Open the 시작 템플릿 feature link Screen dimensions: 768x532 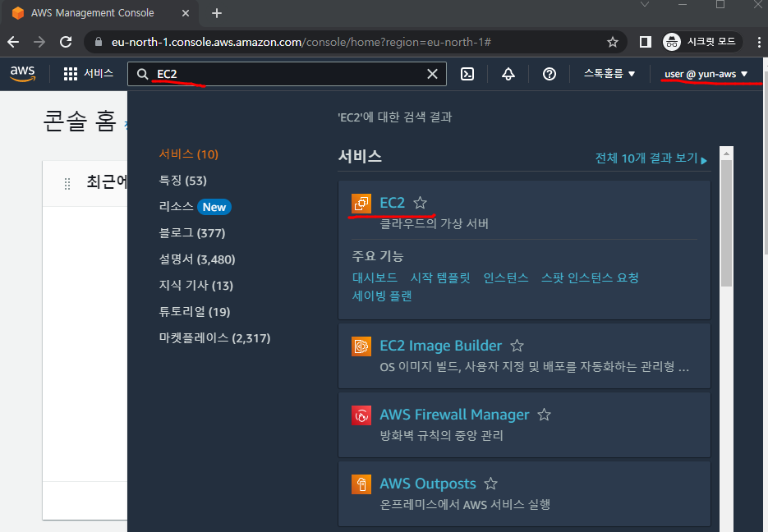click(x=439, y=277)
